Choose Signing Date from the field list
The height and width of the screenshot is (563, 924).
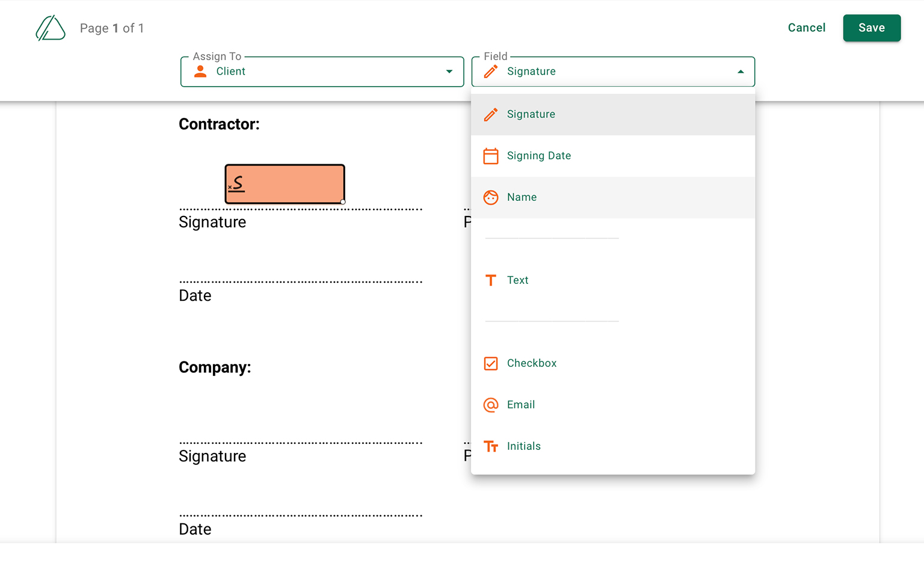pyautogui.click(x=613, y=156)
